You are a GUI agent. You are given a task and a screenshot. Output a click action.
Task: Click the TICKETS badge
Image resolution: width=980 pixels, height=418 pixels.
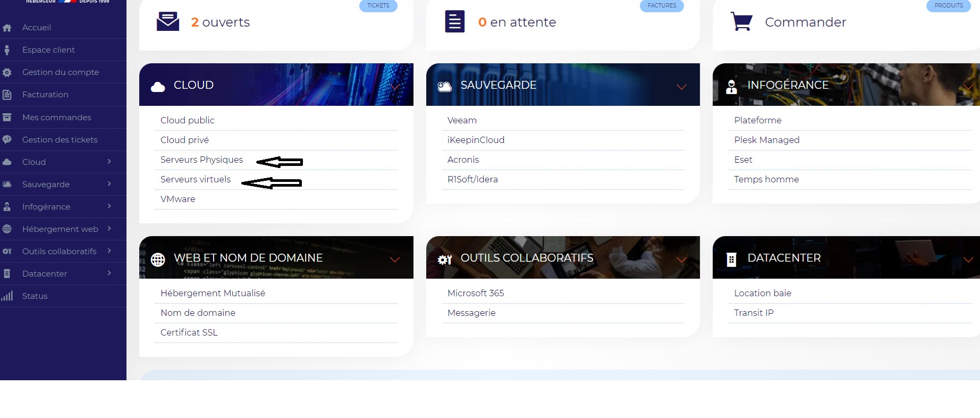pyautogui.click(x=378, y=5)
